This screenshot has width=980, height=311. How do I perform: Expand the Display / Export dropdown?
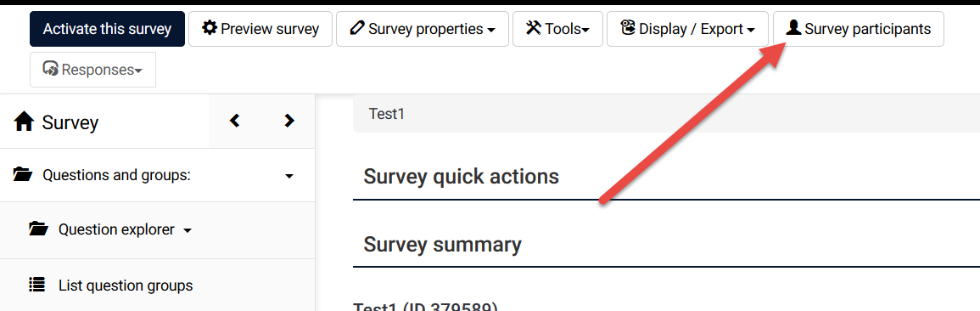[x=687, y=29]
